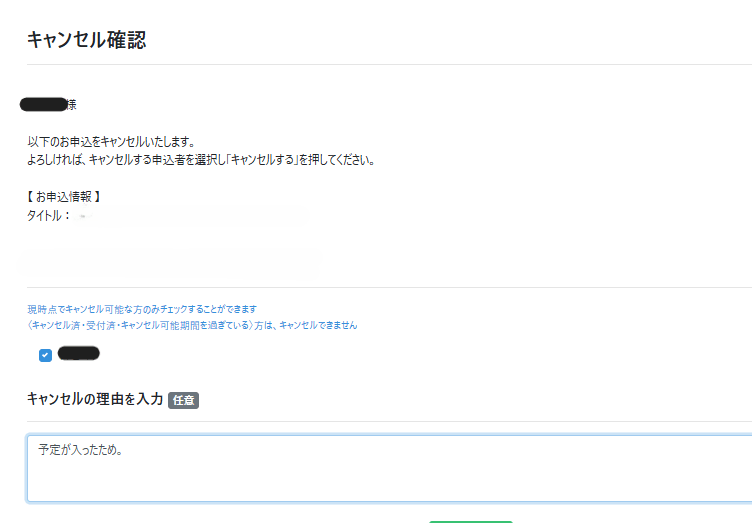Click the divider line under キャンセル確認

coord(389,65)
